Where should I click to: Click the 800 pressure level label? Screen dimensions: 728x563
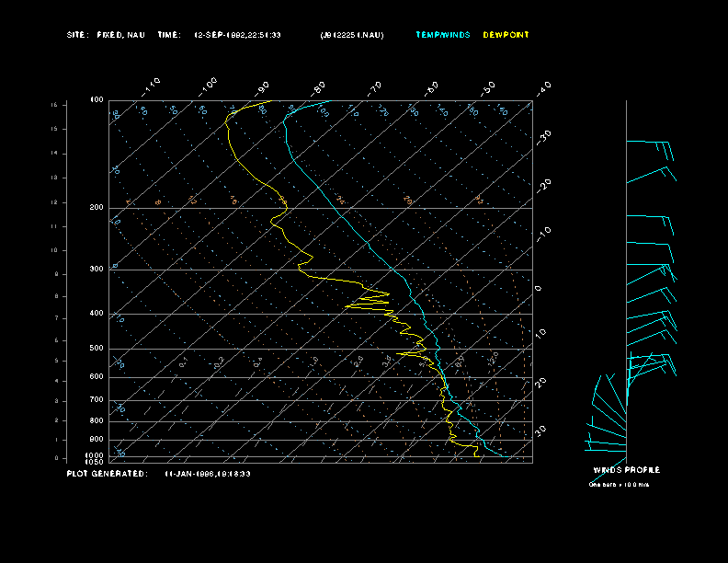click(x=97, y=420)
